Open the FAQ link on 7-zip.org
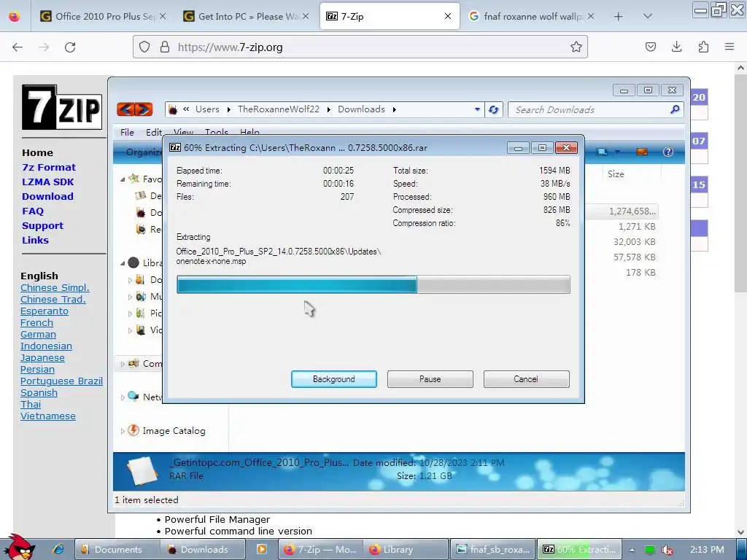The image size is (747, 560). point(32,211)
